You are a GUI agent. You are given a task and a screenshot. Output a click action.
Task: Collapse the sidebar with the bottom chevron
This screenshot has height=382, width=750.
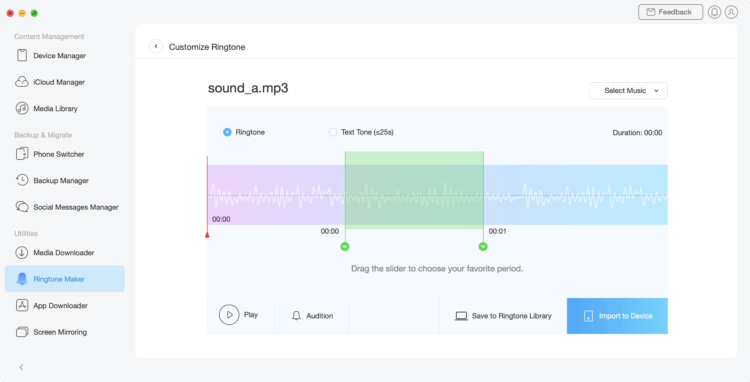[22, 367]
